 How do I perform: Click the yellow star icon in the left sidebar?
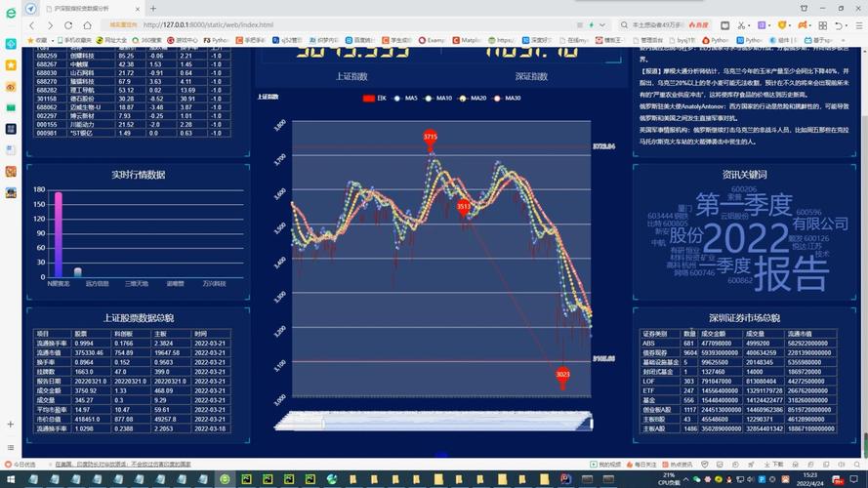pos(11,65)
